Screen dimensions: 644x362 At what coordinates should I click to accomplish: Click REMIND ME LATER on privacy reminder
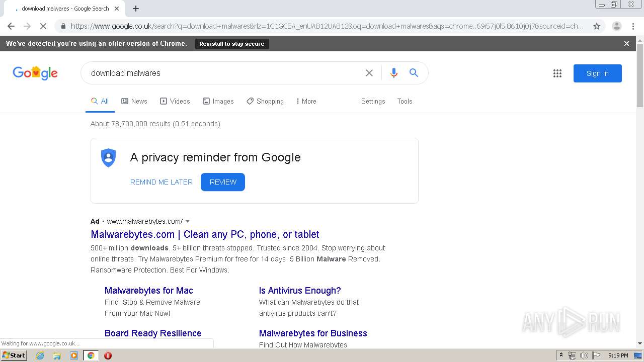pyautogui.click(x=162, y=182)
